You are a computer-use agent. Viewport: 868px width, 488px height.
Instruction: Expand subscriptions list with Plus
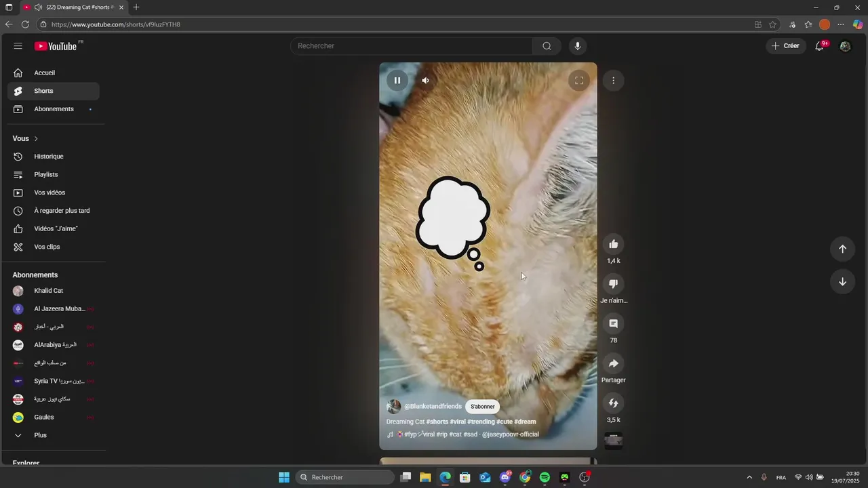(53, 435)
